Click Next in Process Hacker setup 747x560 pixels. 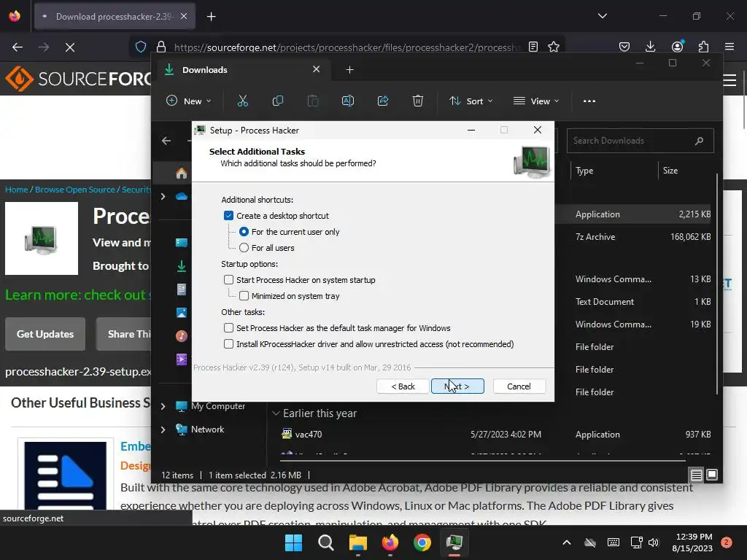tap(457, 386)
